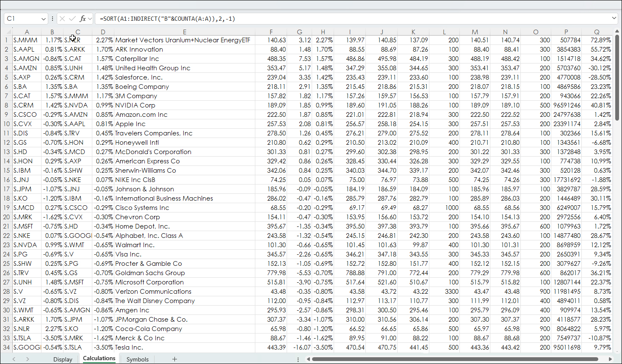
Task: Switch to the Display sheet tab
Action: tap(63, 359)
